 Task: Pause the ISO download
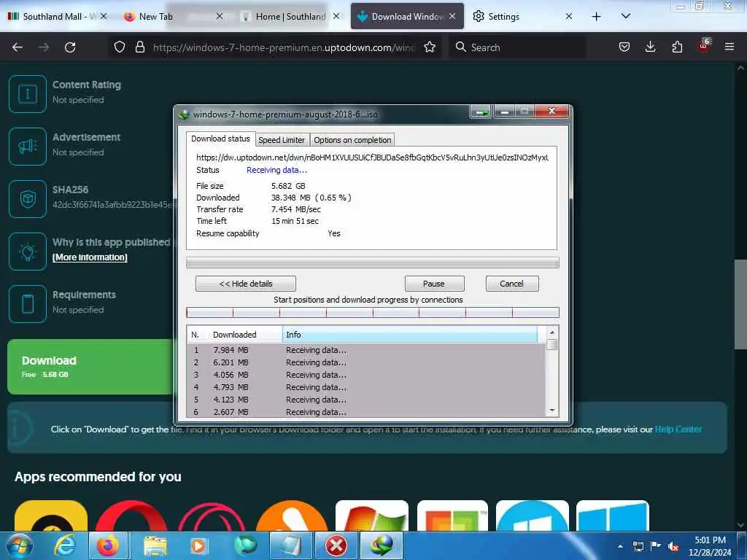click(434, 284)
